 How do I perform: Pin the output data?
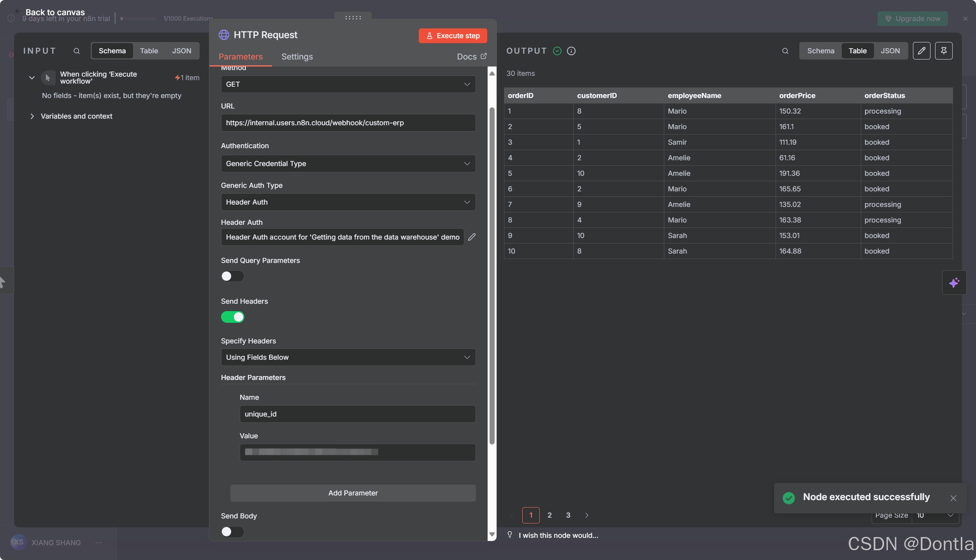[944, 51]
